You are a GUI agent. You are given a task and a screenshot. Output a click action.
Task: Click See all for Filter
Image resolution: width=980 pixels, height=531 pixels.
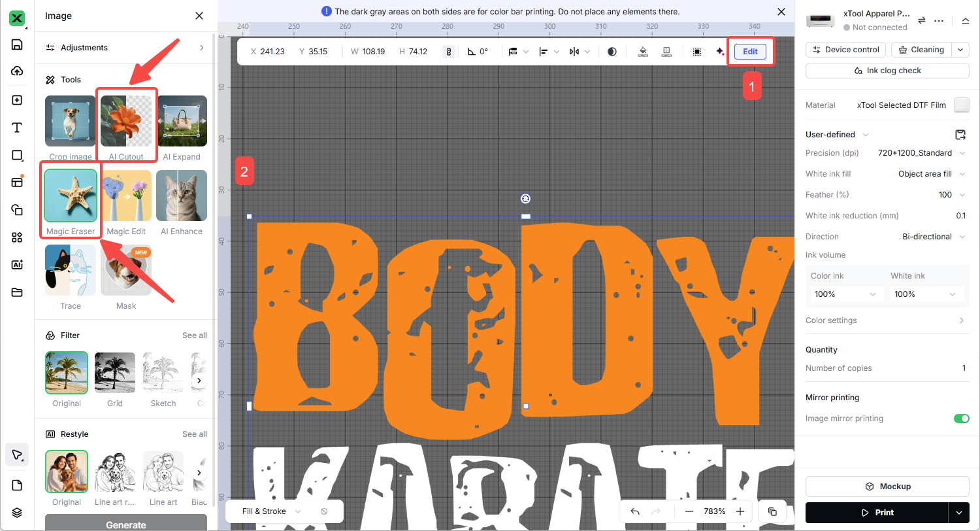point(195,335)
